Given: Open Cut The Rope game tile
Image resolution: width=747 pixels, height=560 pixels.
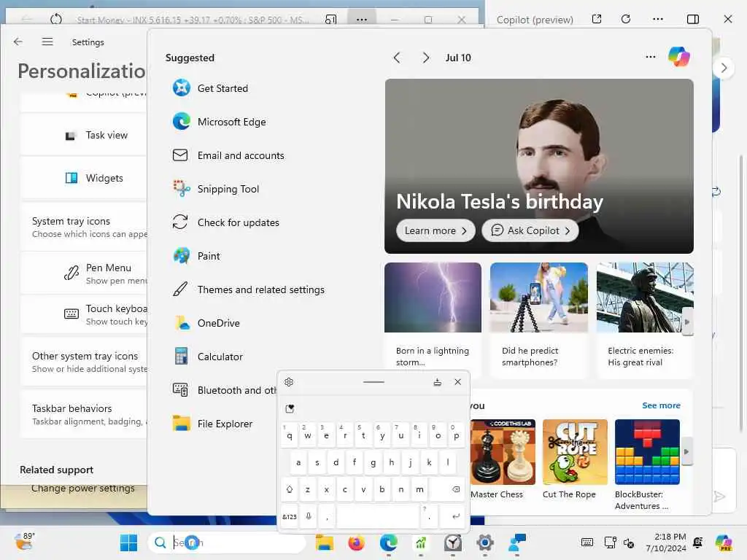Looking at the screenshot, I should [x=575, y=459].
